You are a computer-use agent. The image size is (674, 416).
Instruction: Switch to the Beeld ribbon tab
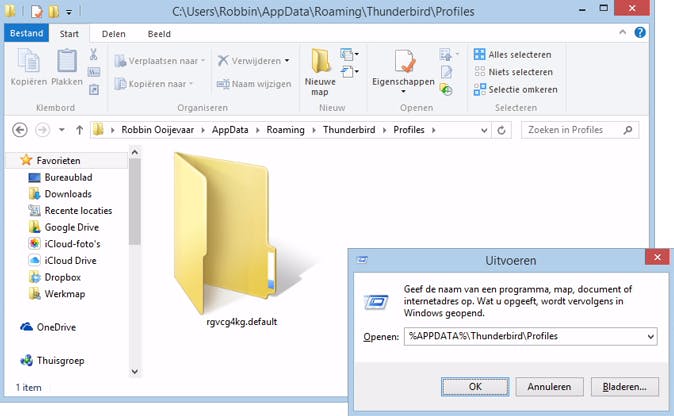click(159, 34)
